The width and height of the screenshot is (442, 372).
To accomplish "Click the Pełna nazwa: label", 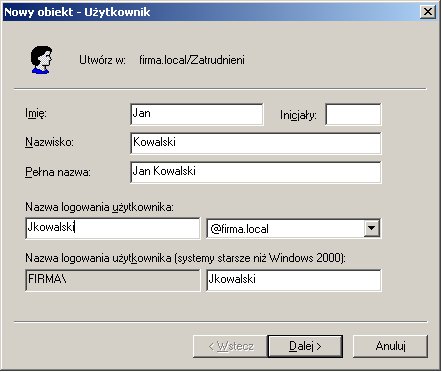I will click(58, 172).
